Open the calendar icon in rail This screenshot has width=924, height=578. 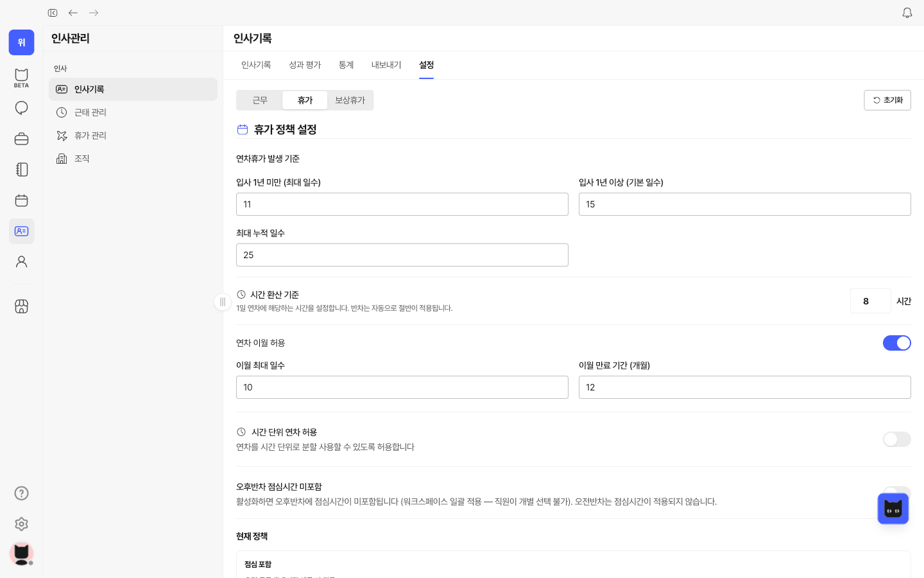pyautogui.click(x=21, y=200)
